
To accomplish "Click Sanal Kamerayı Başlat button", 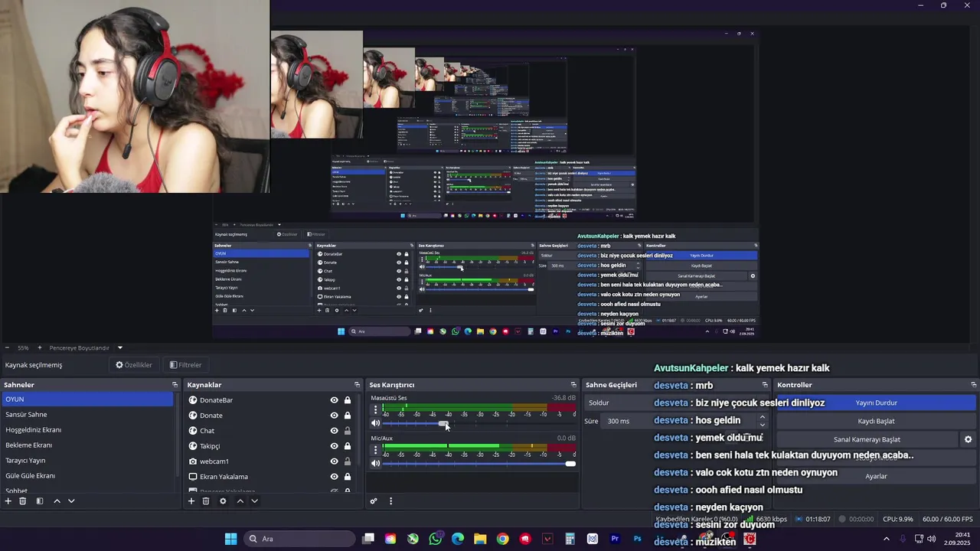I will pos(867,439).
